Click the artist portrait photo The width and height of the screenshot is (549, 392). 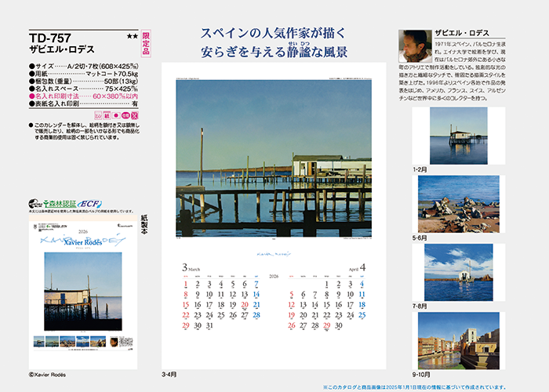(x=413, y=46)
